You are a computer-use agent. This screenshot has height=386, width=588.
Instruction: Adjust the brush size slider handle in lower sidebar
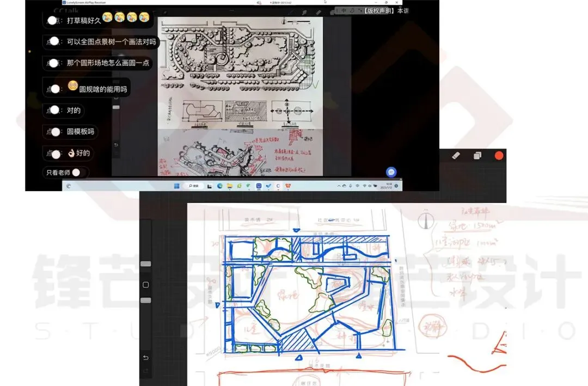pos(145,264)
